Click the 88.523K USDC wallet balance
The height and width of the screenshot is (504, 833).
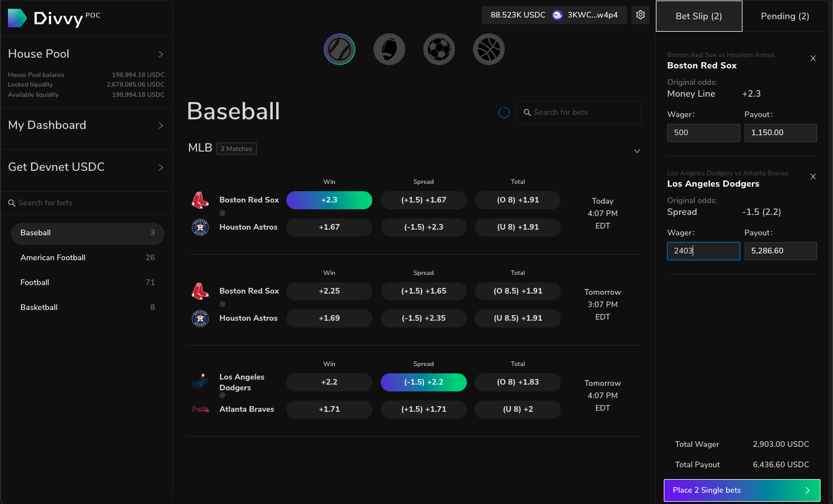pyautogui.click(x=518, y=15)
